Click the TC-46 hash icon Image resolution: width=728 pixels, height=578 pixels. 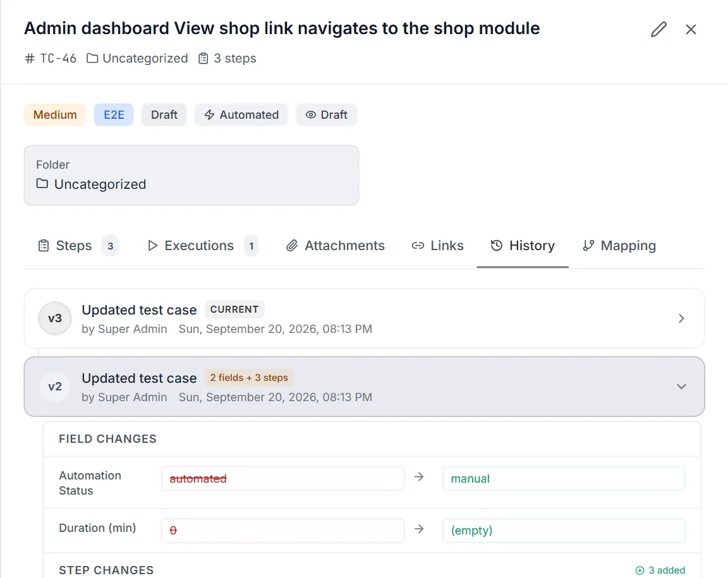point(30,59)
